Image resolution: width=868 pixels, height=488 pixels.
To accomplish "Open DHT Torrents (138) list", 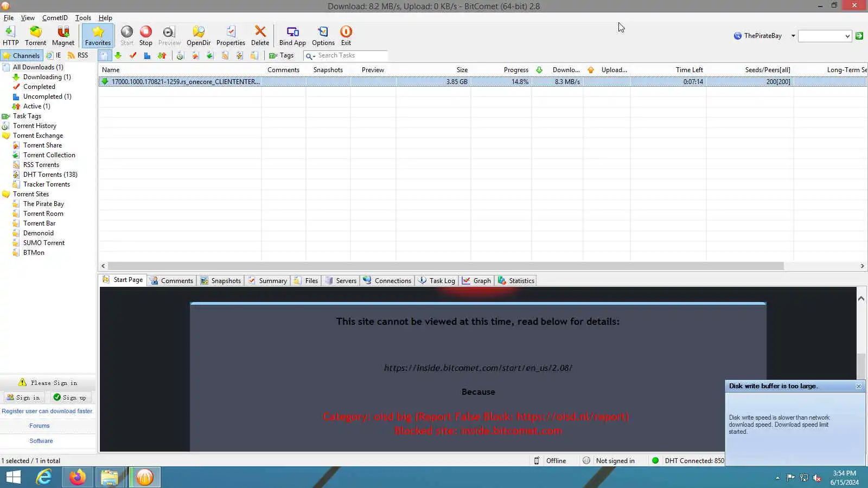I will tap(50, 175).
